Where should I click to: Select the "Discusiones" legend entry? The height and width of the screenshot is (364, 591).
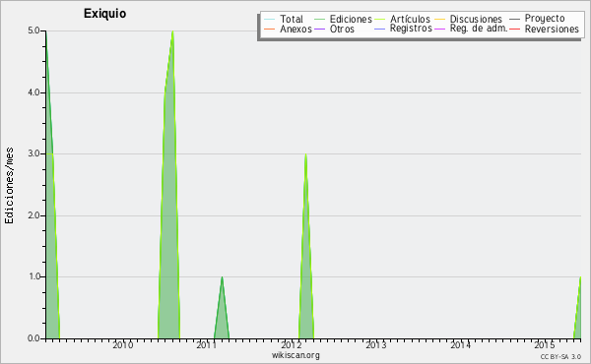[x=476, y=19]
